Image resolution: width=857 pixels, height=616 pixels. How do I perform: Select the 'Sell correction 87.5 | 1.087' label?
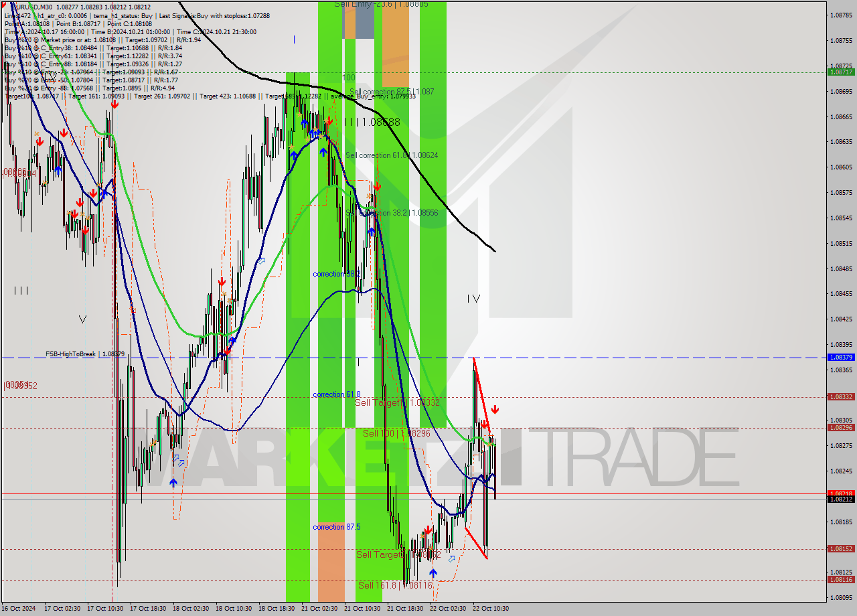pos(392,91)
